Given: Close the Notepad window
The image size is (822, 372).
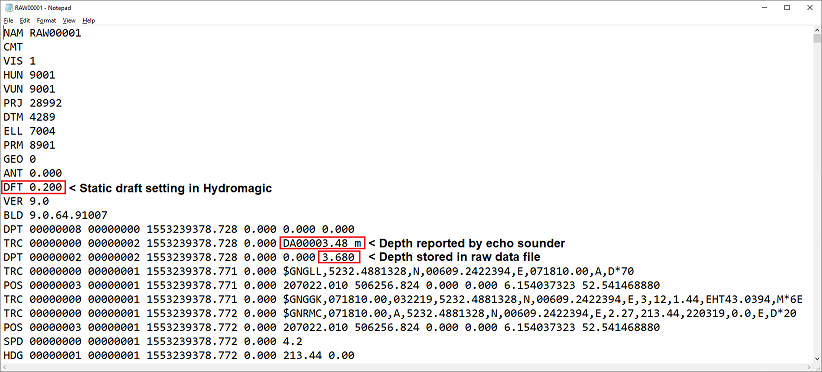Looking at the screenshot, I should [810, 7].
